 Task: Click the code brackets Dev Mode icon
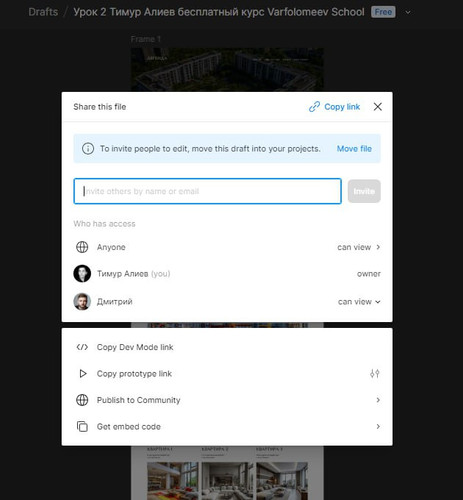pyautogui.click(x=82, y=347)
